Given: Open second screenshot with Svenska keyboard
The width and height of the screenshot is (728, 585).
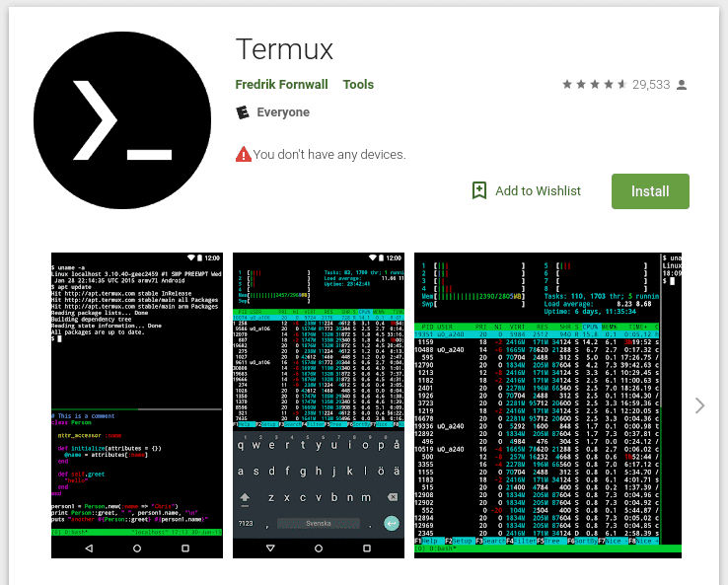Looking at the screenshot, I should [319, 405].
